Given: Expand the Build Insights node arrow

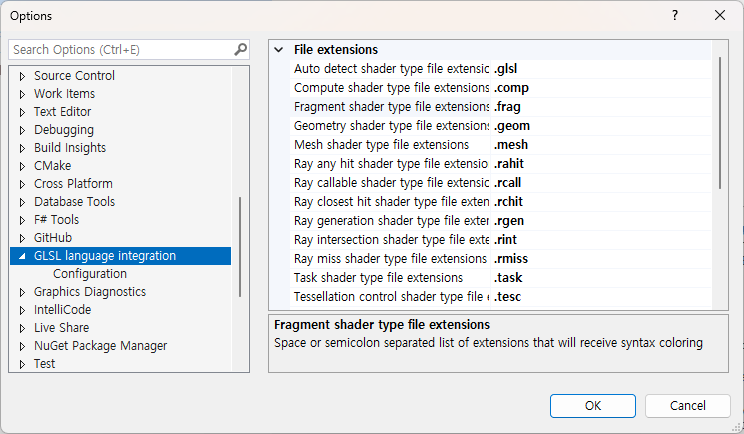Looking at the screenshot, I should (22, 148).
